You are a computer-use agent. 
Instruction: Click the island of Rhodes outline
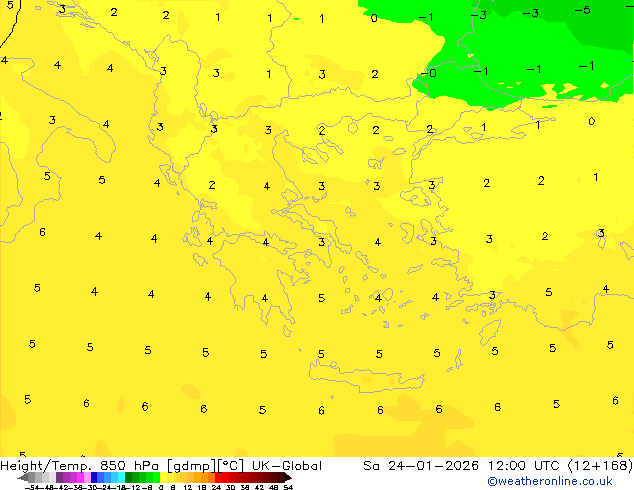tap(490, 332)
